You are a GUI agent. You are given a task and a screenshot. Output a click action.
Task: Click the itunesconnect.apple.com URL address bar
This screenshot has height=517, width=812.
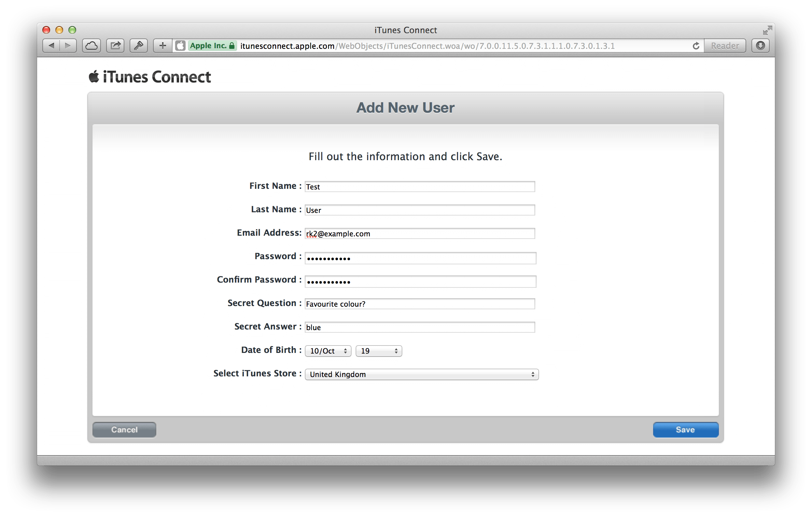pyautogui.click(x=438, y=46)
